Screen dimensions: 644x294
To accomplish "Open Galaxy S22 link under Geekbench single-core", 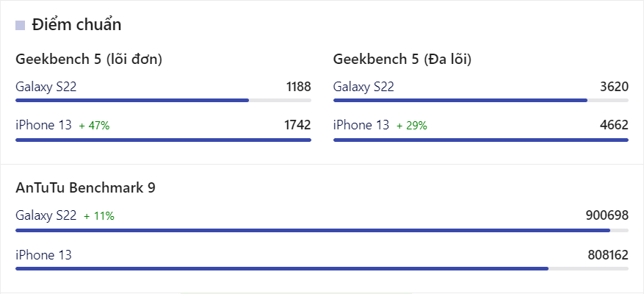I will pyautogui.click(x=46, y=87).
